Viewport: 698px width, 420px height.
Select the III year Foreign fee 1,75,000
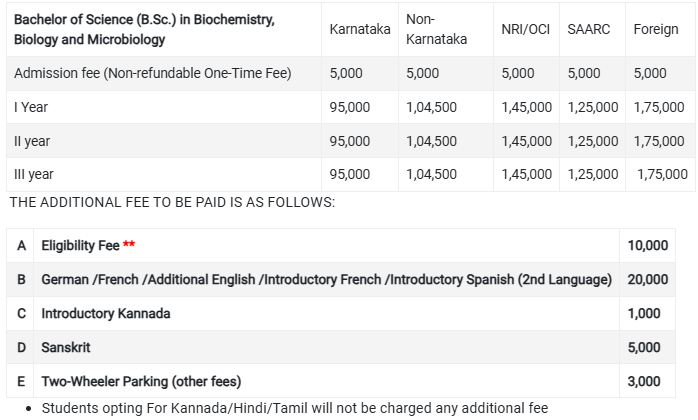662,174
